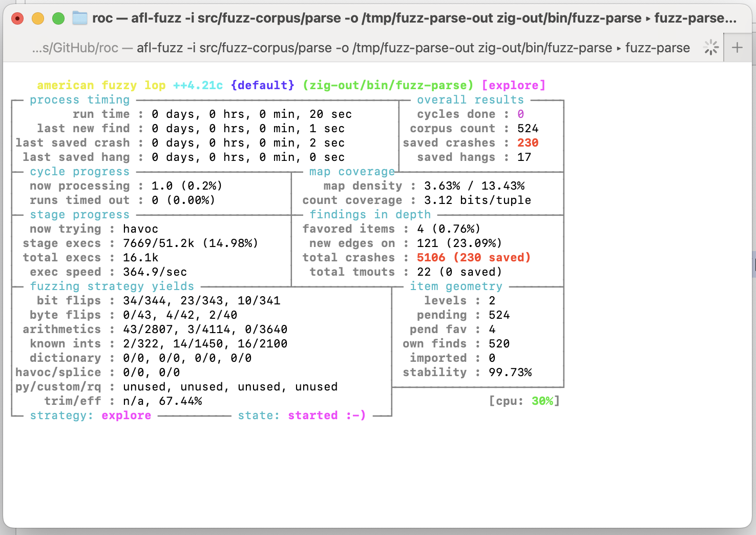Click the 'havoc/splice' row label
The image size is (756, 535).
[58, 372]
